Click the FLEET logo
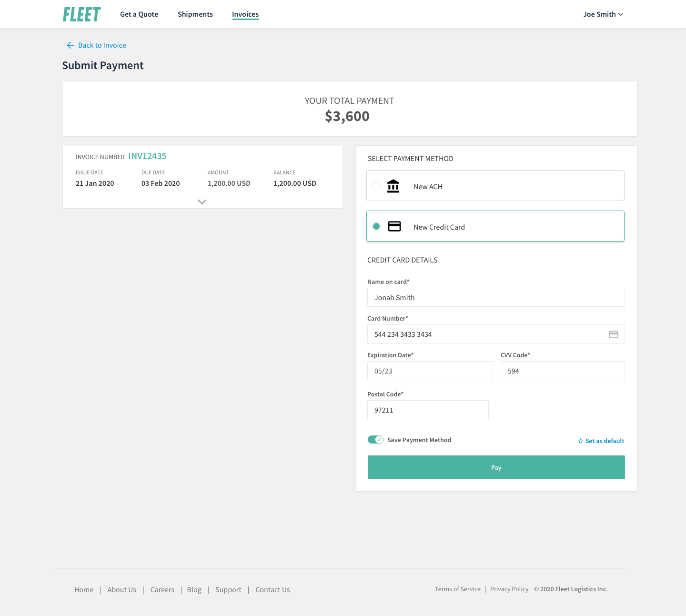Screen dimensions: 686x616 [81, 14]
